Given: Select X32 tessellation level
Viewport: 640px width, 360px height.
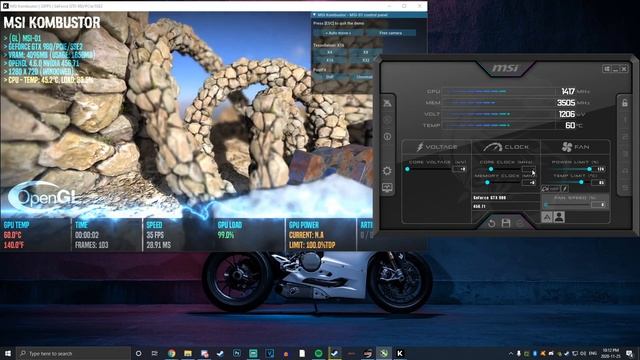Looking at the screenshot, I should point(365,60).
